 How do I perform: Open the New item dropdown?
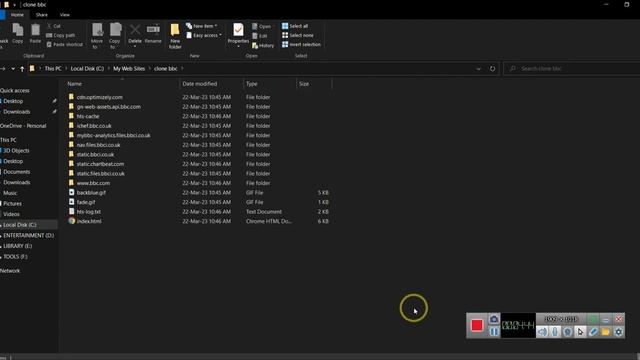202,26
